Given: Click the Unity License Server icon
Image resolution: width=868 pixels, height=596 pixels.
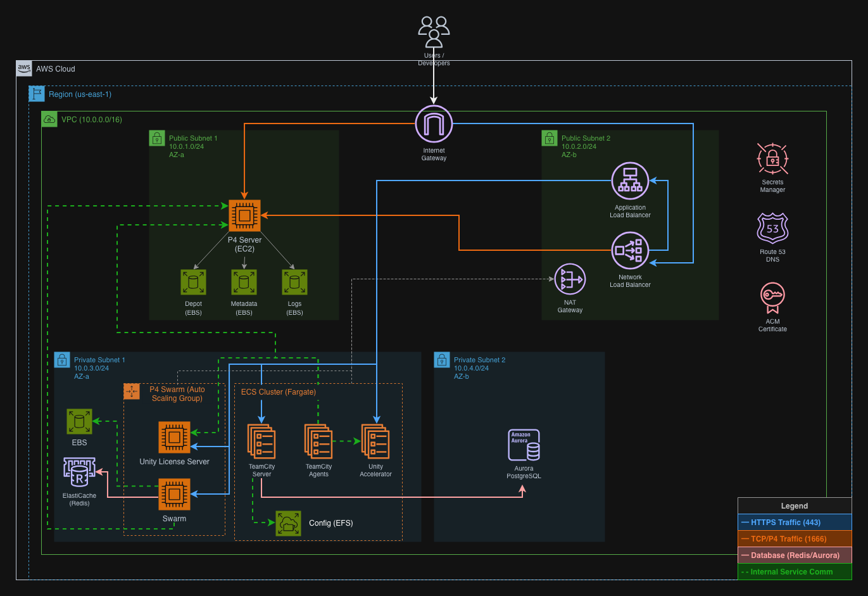Looking at the screenshot, I should (x=174, y=438).
